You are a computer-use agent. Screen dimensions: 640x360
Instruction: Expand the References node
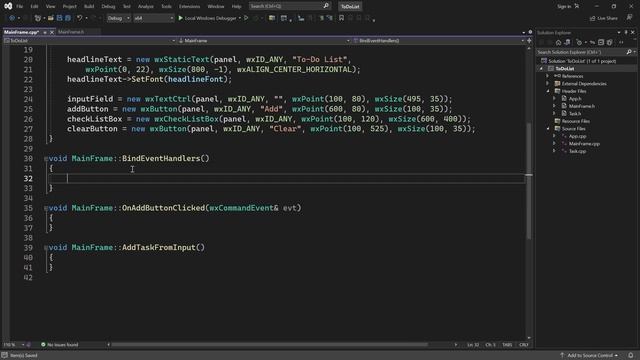click(x=548, y=76)
